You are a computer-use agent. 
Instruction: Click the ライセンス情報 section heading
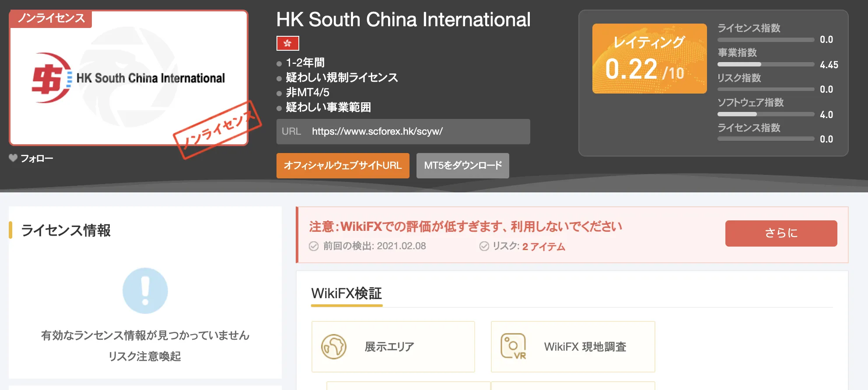(66, 230)
